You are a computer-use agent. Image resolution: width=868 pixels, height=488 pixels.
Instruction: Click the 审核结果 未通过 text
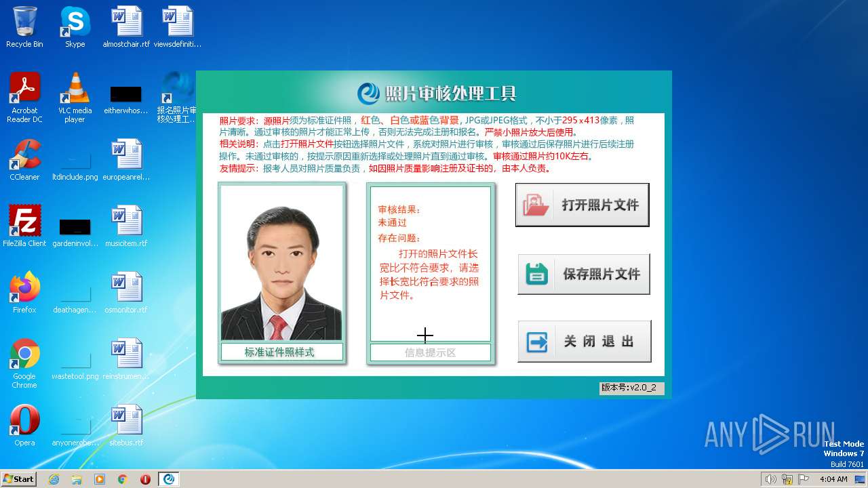399,216
